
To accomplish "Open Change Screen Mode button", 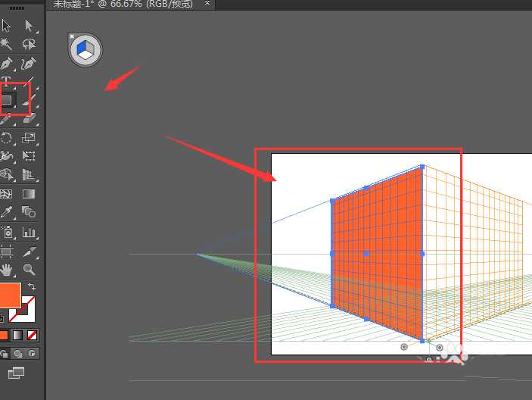I will 16,373.
